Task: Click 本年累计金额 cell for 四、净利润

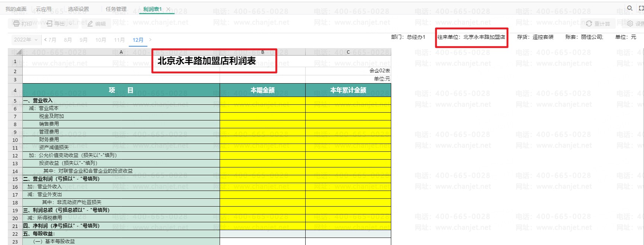Action: pos(348,226)
